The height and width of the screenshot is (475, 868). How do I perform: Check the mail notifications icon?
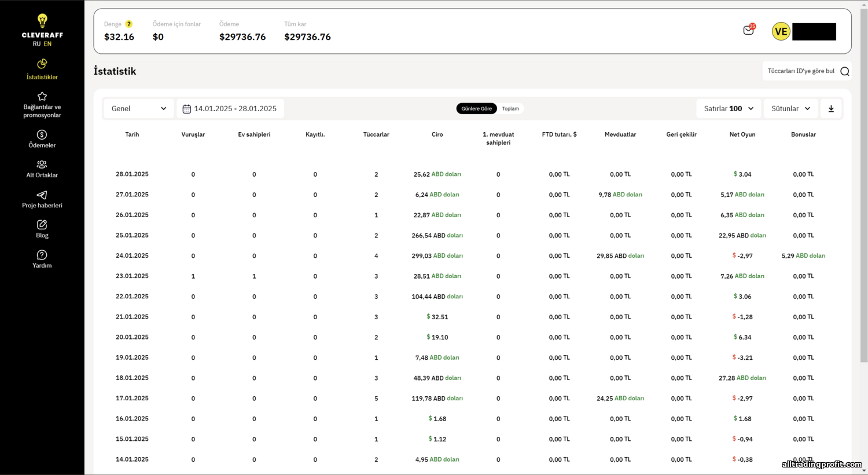point(749,30)
